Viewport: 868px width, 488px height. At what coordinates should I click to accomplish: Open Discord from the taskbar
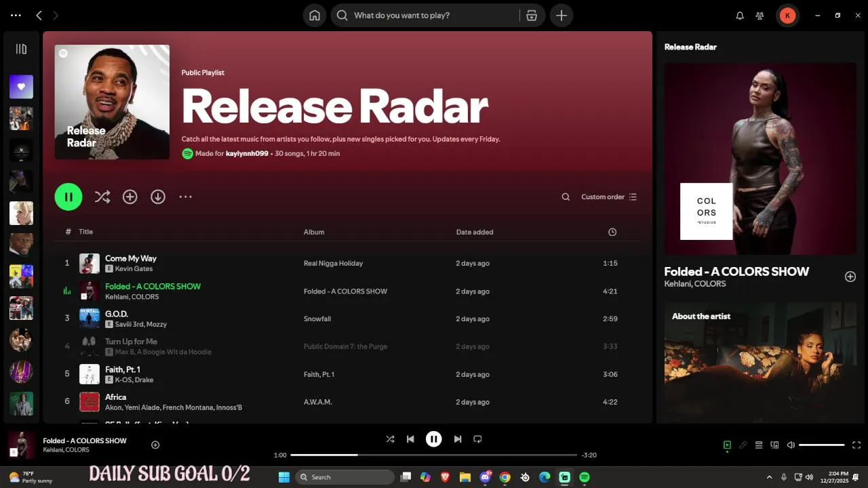[x=486, y=477]
